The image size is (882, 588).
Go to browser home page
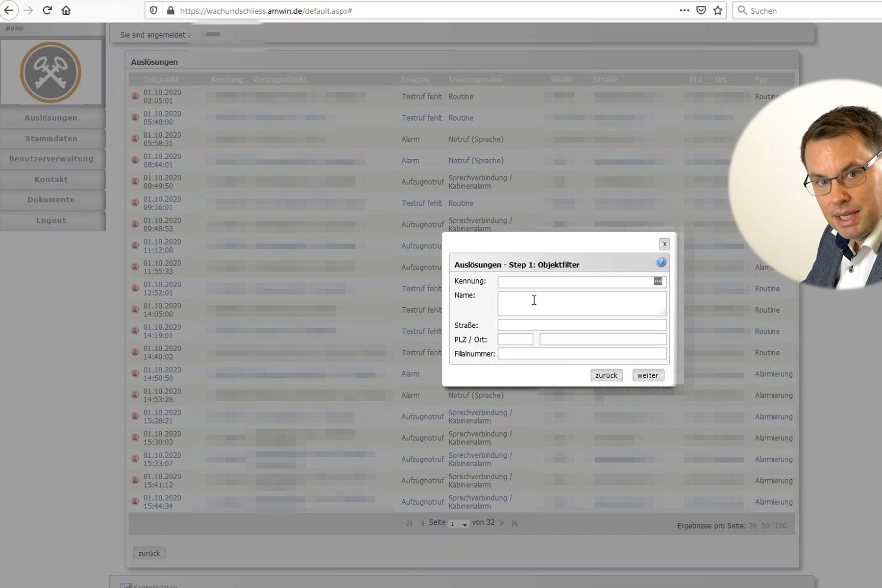tap(66, 10)
